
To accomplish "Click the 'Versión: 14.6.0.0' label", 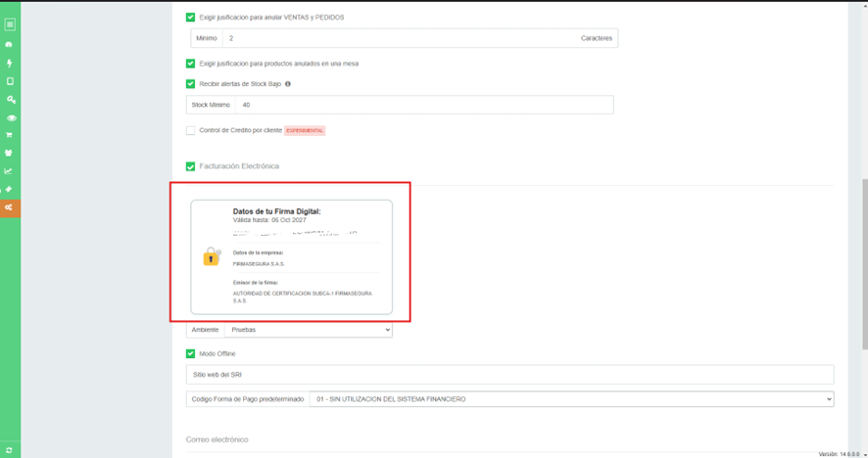I will click(x=840, y=454).
